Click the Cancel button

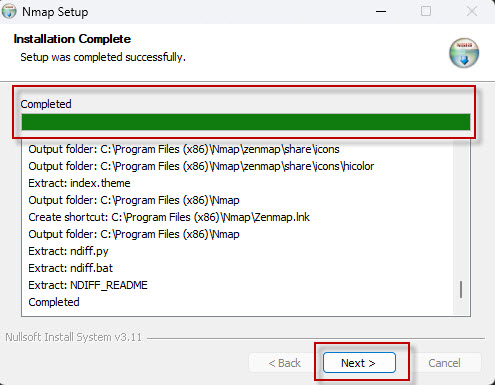[444, 363]
